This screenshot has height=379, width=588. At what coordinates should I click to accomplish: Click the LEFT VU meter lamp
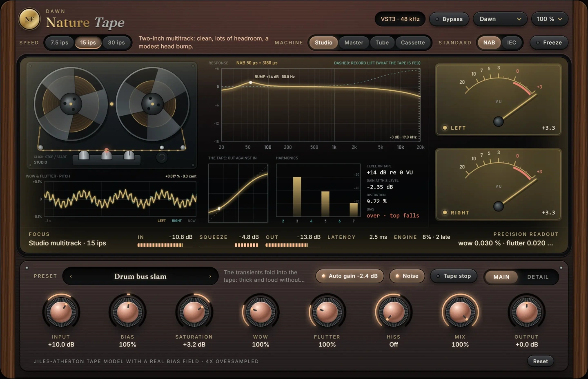point(445,128)
